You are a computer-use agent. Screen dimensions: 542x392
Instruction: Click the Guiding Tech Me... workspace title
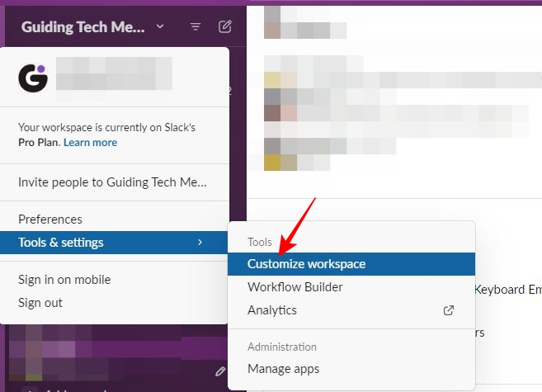(x=83, y=27)
